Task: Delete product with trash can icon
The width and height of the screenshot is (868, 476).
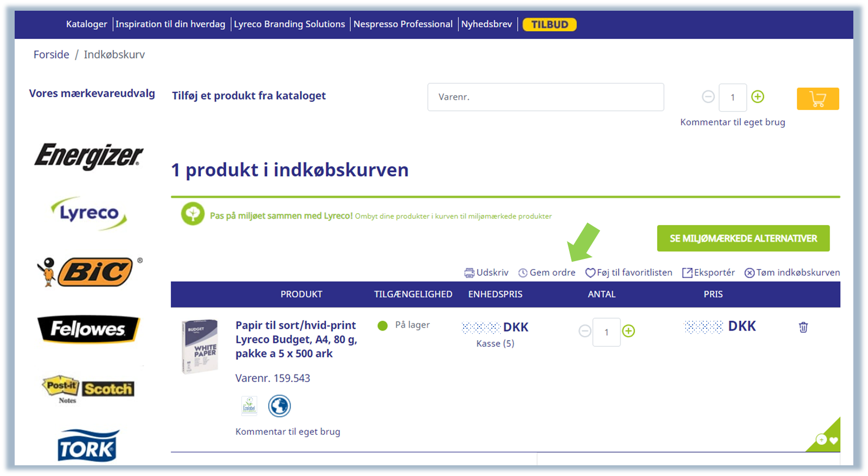Action: pyautogui.click(x=803, y=327)
